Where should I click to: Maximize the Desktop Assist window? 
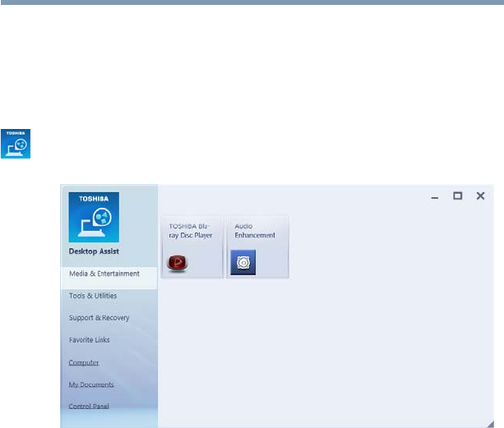click(x=458, y=196)
